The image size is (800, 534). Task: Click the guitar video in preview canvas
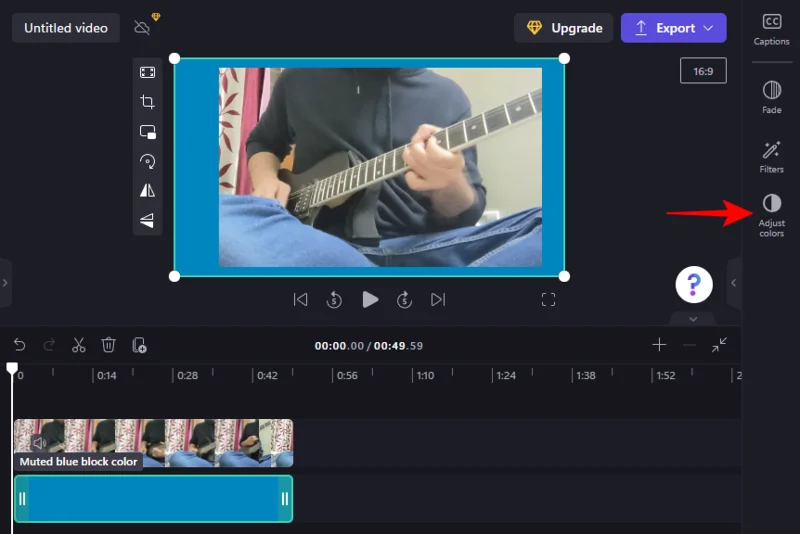[x=380, y=167]
